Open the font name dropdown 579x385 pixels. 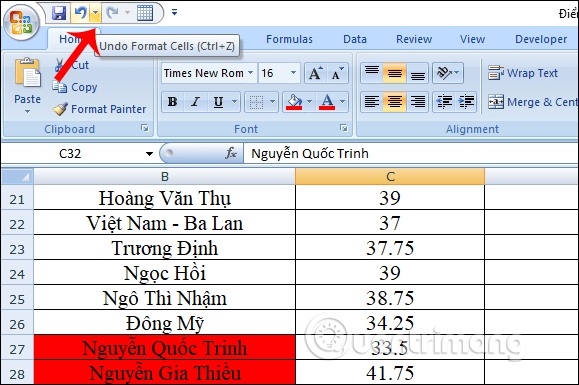coord(251,73)
